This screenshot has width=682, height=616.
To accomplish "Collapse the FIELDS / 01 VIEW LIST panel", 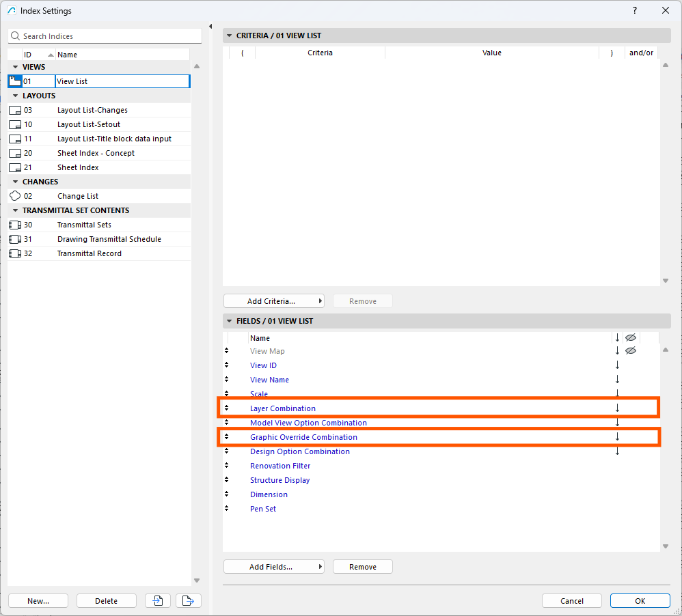I will pyautogui.click(x=229, y=321).
